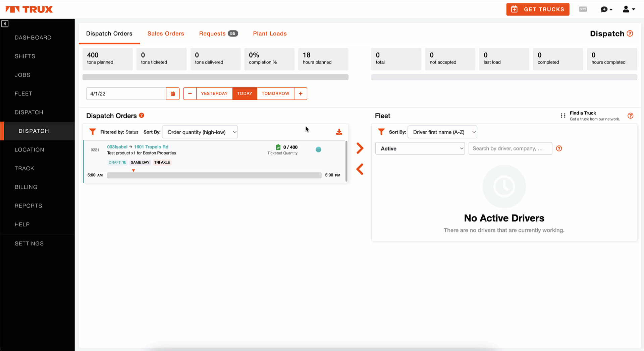Viewport: 644px width, 351px height.
Task: Open Jobs in the sidebar
Action: pyautogui.click(x=22, y=75)
